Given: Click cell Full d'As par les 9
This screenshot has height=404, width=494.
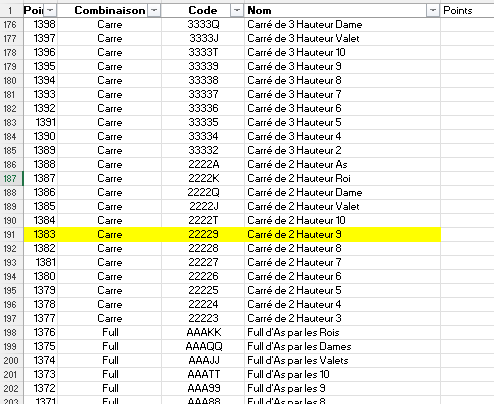Looking at the screenshot, I should pyautogui.click(x=342, y=389).
